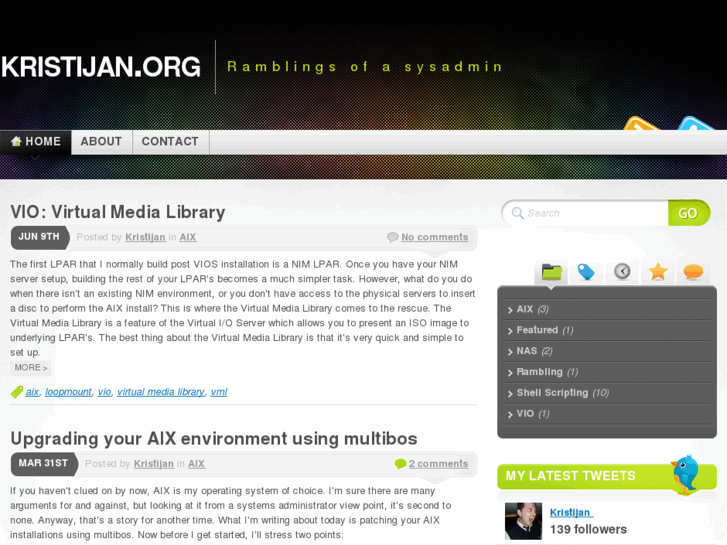Open the About page

click(102, 141)
